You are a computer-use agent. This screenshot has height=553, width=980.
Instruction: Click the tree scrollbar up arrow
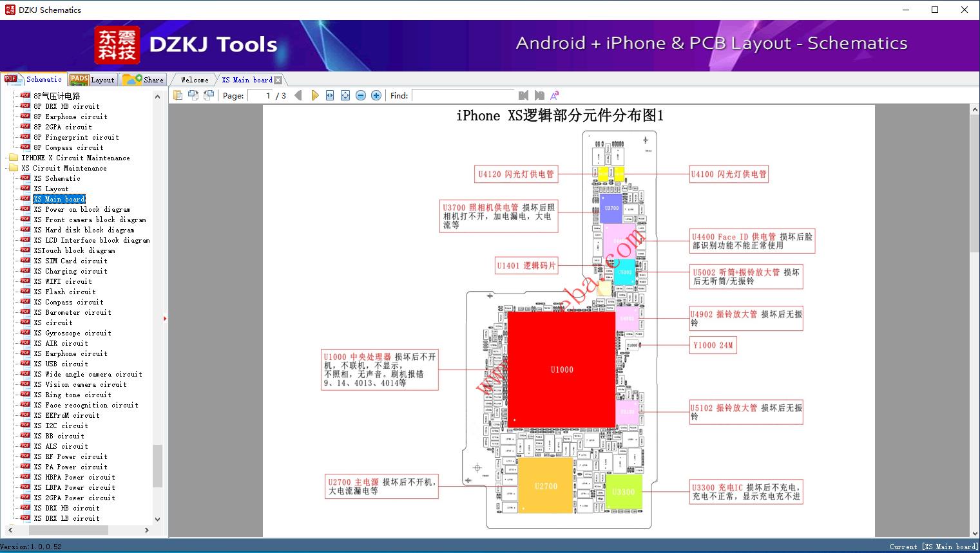pos(157,97)
